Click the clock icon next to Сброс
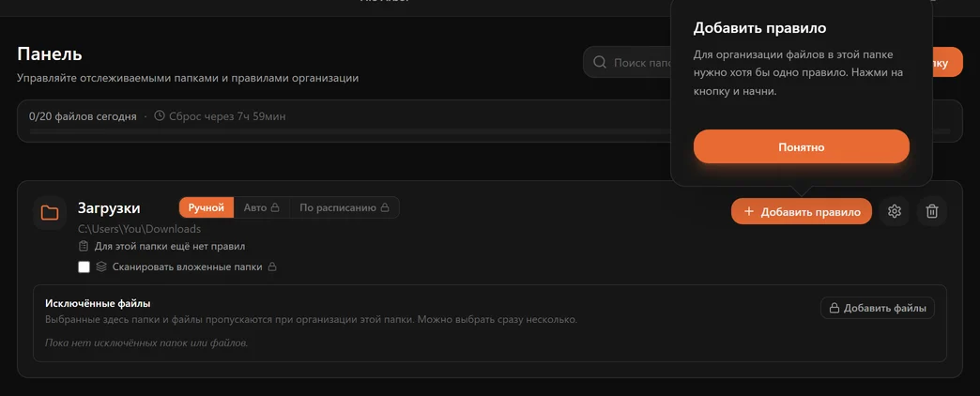The width and height of the screenshot is (980, 396). coord(160,116)
